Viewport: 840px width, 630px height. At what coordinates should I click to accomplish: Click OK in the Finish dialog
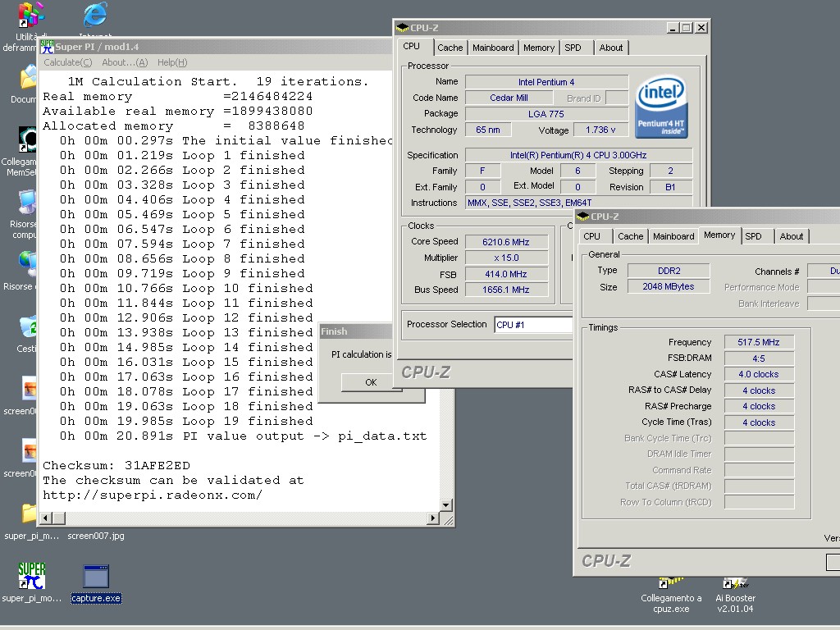point(371,382)
